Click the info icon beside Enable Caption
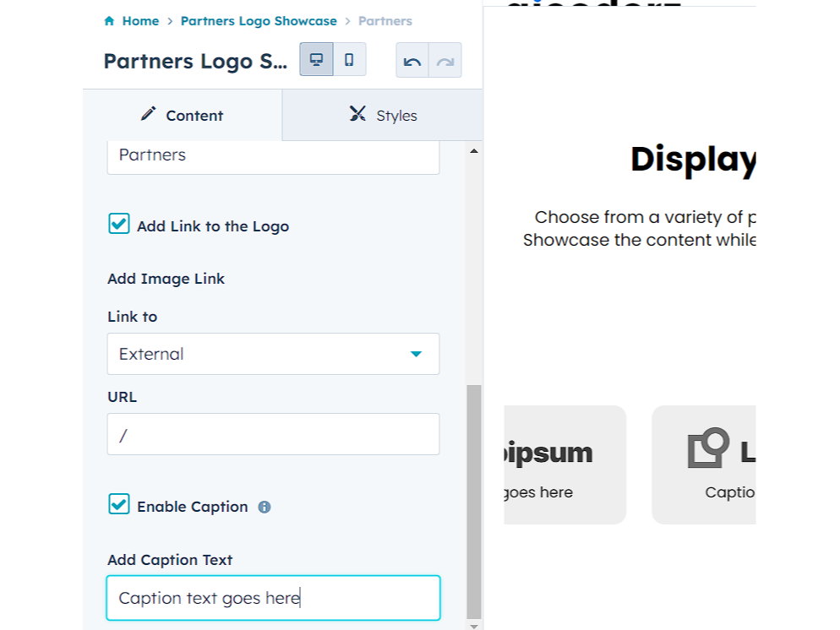The image size is (840, 630). (265, 508)
